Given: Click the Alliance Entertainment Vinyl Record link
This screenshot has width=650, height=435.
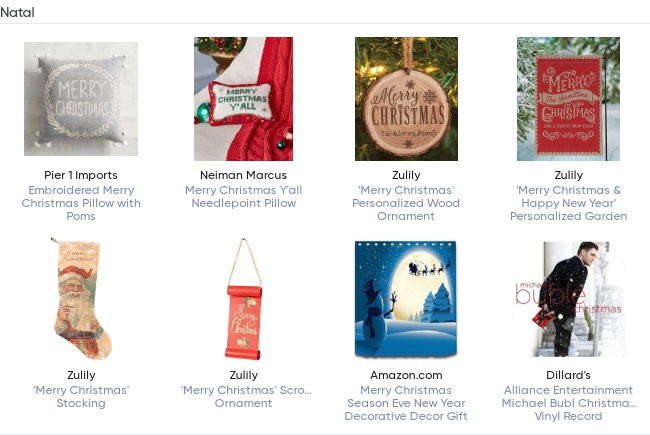Looking at the screenshot, I should click(x=568, y=403).
